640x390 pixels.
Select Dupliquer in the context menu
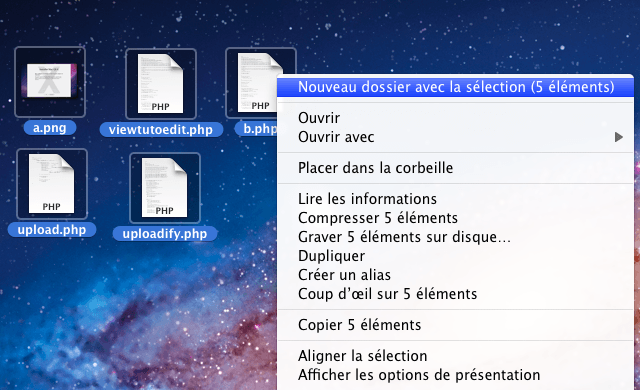coord(456,256)
